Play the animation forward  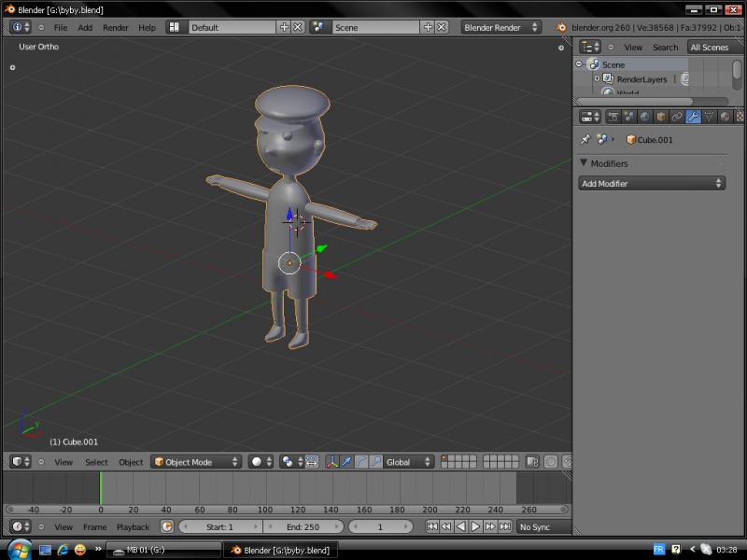coord(475,526)
